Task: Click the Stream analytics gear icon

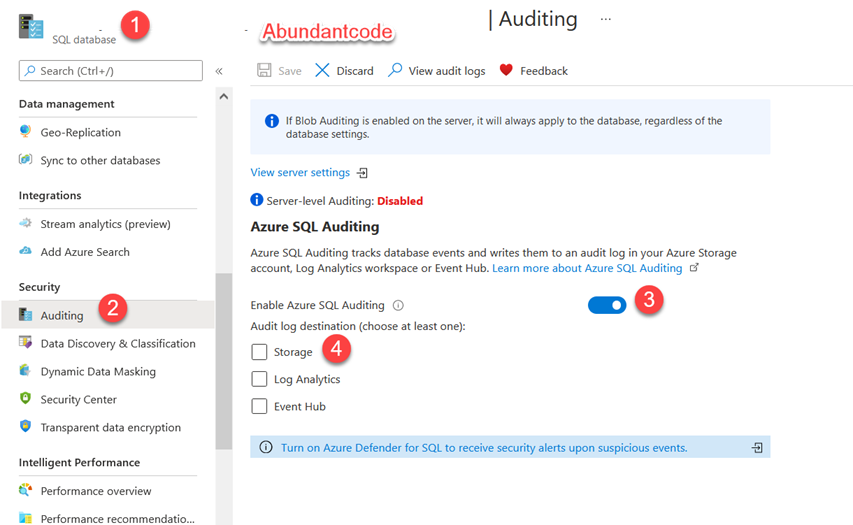Action: click(25, 223)
